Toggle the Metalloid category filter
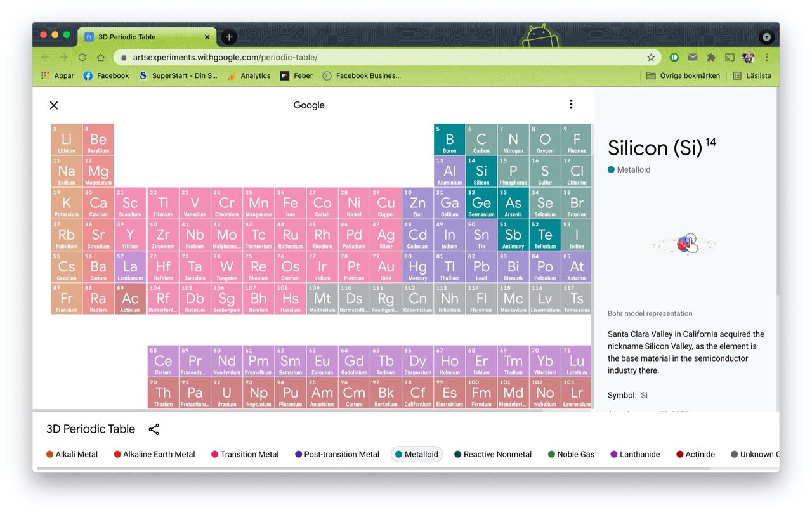 416,454
